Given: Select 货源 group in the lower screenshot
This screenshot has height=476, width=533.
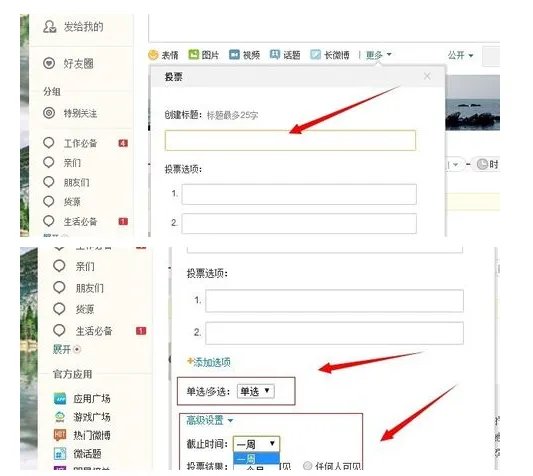Looking at the screenshot, I should [74, 309].
